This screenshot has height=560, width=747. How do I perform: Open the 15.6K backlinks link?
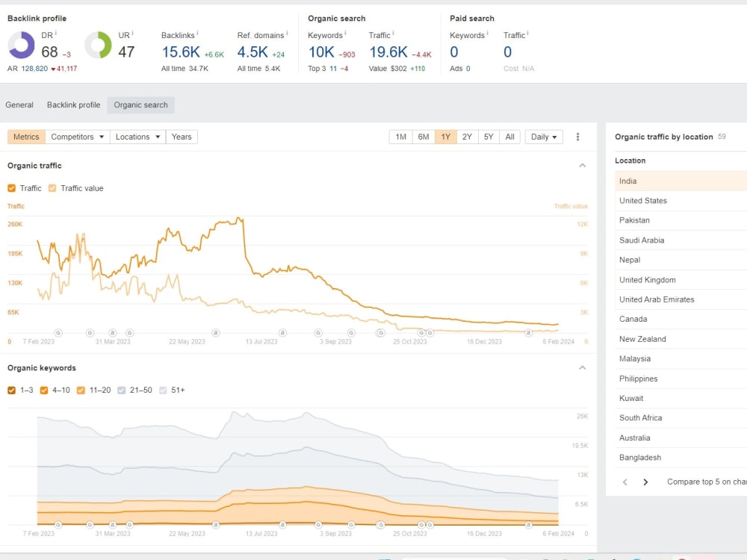(181, 52)
